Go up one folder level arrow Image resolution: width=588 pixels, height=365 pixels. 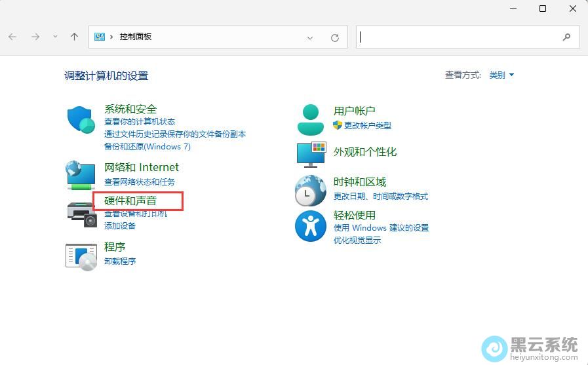point(74,37)
